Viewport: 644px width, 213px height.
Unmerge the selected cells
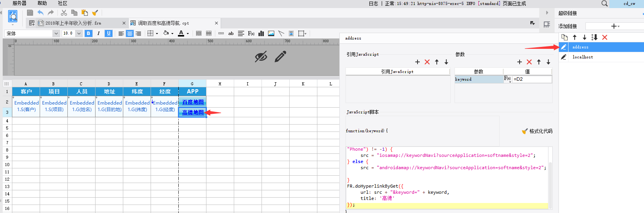pos(209,33)
